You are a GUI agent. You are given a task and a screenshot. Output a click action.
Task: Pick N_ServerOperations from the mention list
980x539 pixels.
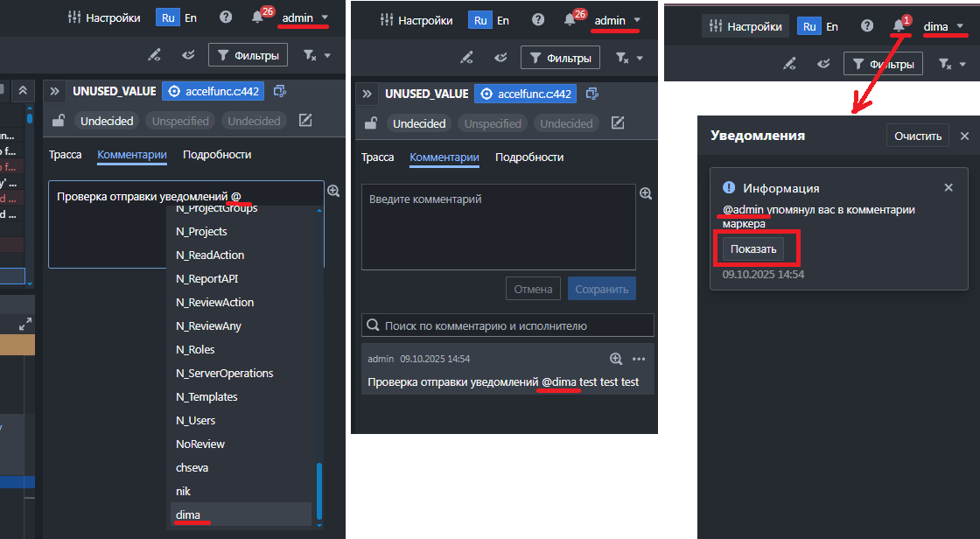point(224,373)
